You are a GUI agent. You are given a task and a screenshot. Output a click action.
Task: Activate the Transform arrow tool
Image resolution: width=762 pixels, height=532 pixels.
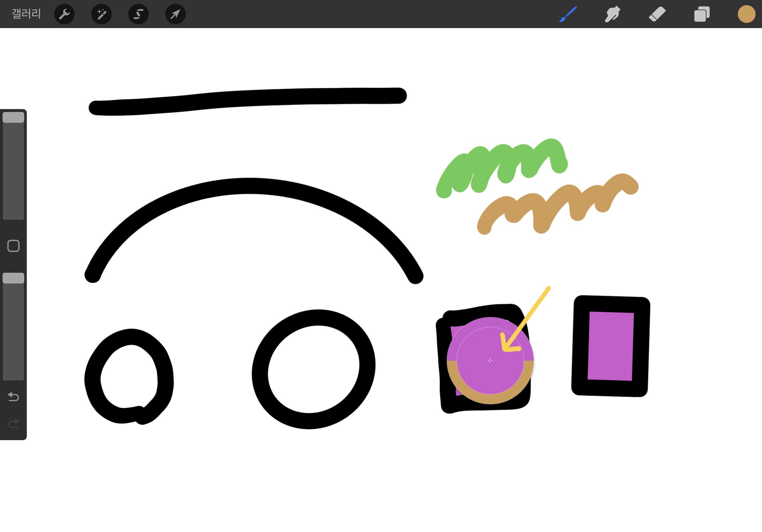(175, 14)
